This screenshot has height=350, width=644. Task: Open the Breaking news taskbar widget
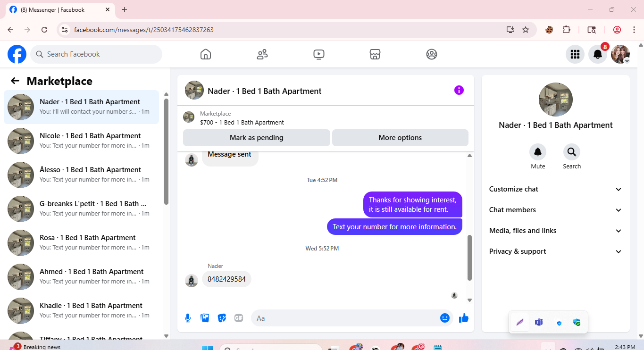tap(35, 346)
